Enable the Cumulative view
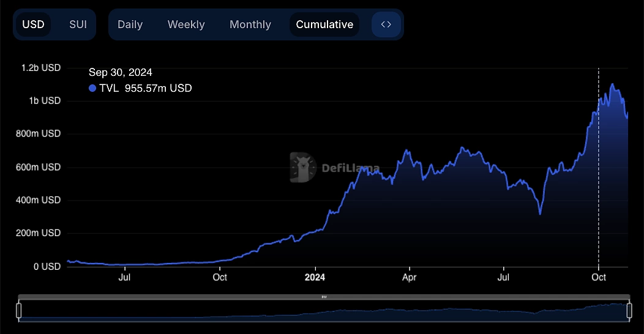Image resolution: width=644 pixels, height=334 pixels. tap(324, 24)
